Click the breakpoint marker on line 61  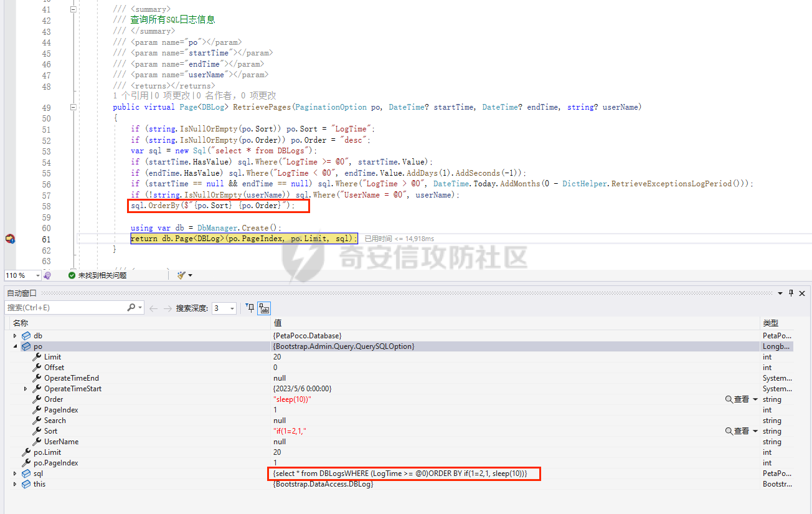[x=10, y=239]
